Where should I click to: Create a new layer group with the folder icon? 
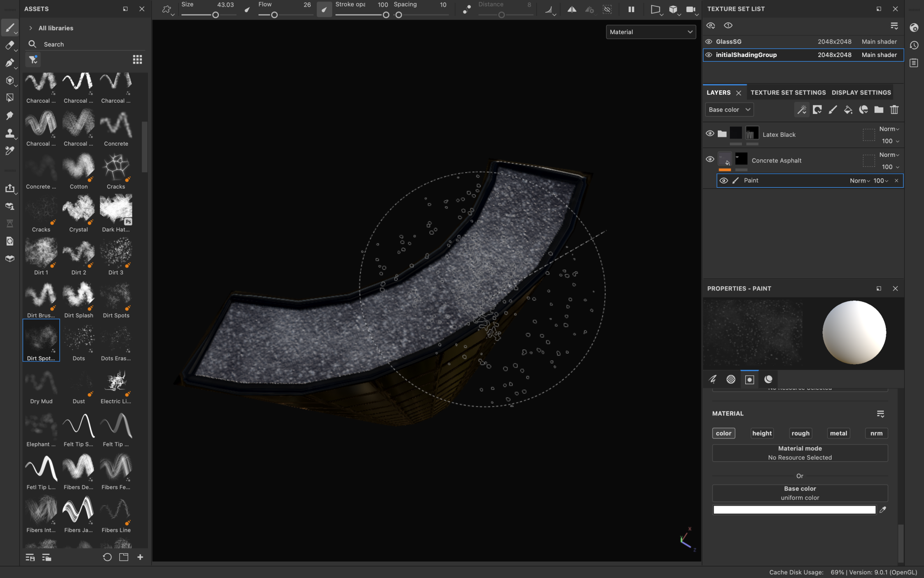coord(879,110)
